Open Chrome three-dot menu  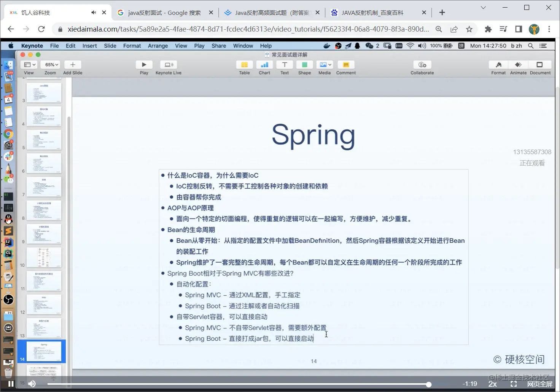[549, 29]
